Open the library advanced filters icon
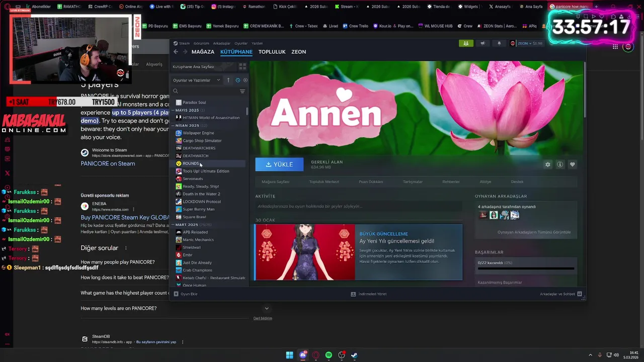The image size is (644, 362). click(x=242, y=91)
